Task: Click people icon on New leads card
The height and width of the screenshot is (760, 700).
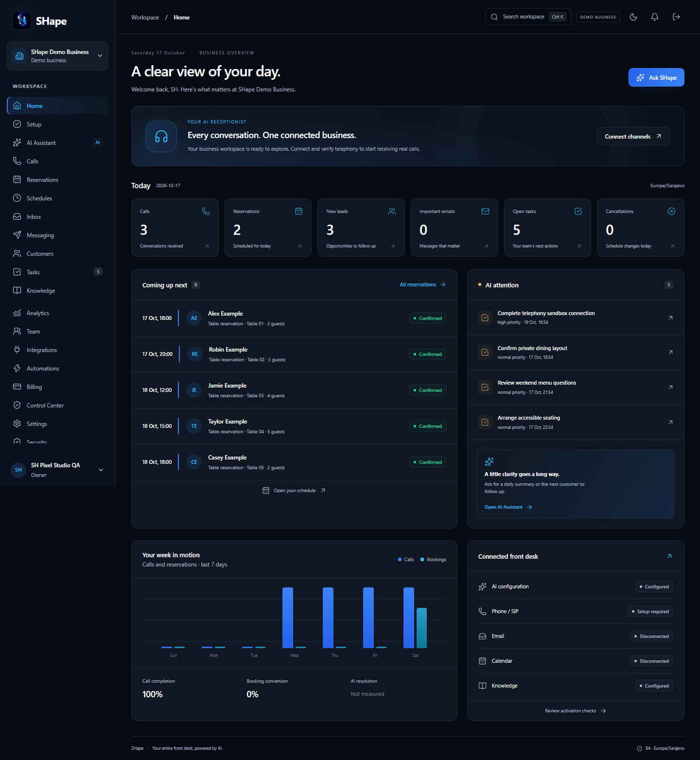Action: coord(392,211)
